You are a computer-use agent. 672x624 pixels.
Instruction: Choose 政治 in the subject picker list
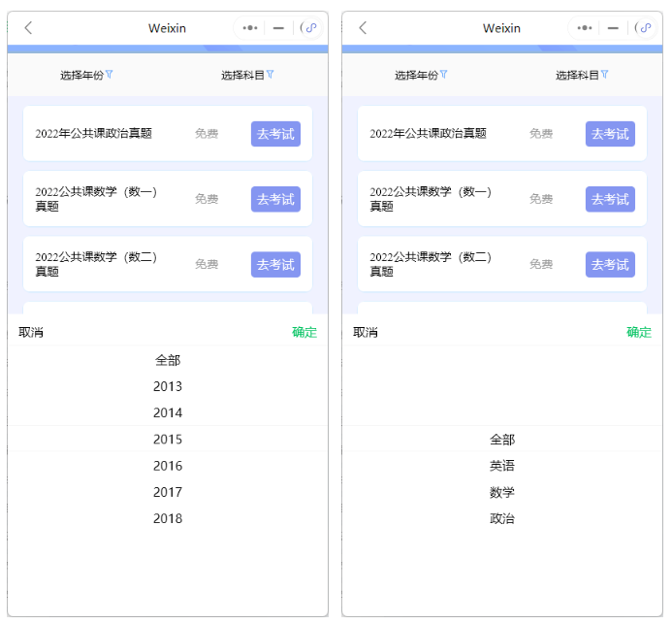(502, 518)
